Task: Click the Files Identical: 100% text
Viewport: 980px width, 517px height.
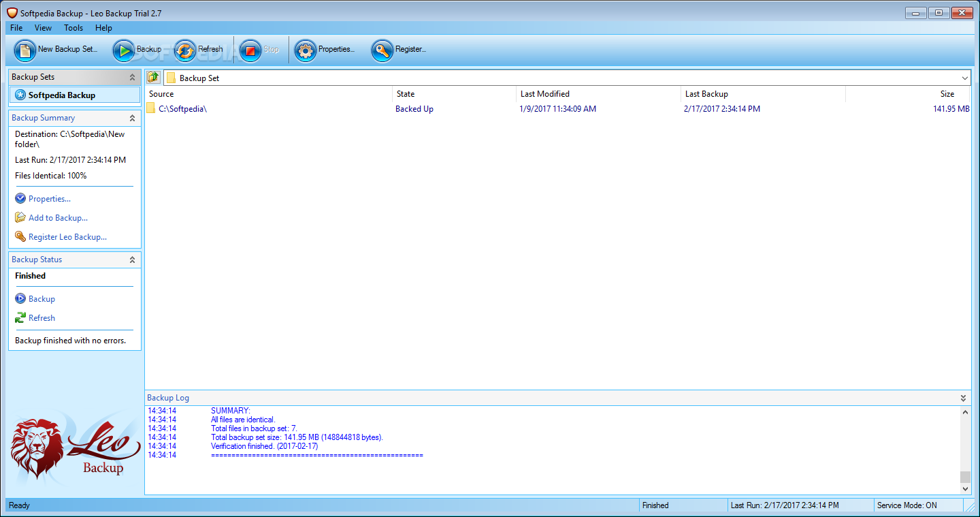Action: tap(51, 176)
